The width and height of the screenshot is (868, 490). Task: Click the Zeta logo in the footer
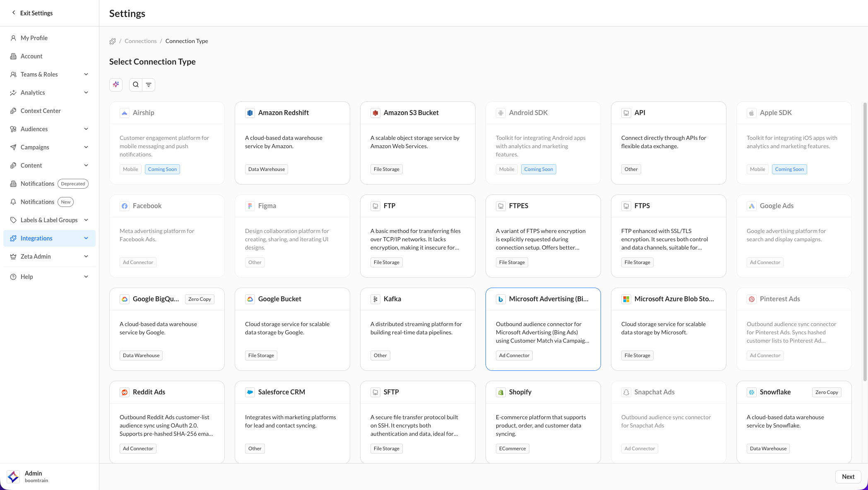13,477
